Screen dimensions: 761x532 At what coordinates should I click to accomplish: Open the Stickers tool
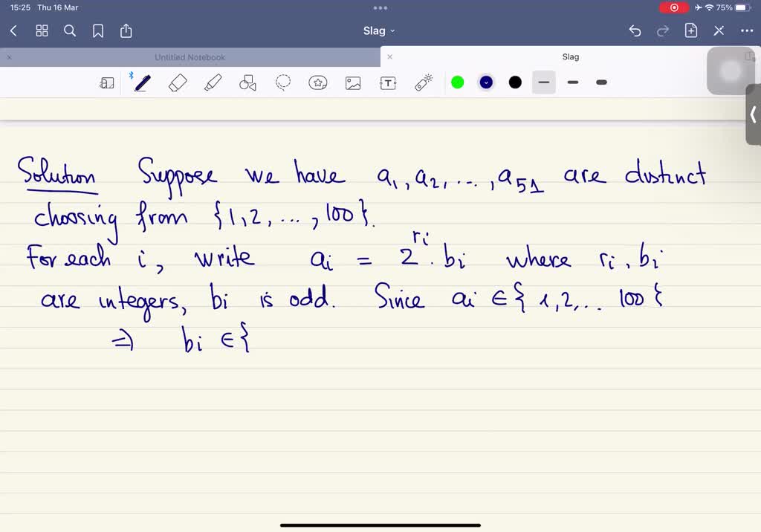pos(318,82)
